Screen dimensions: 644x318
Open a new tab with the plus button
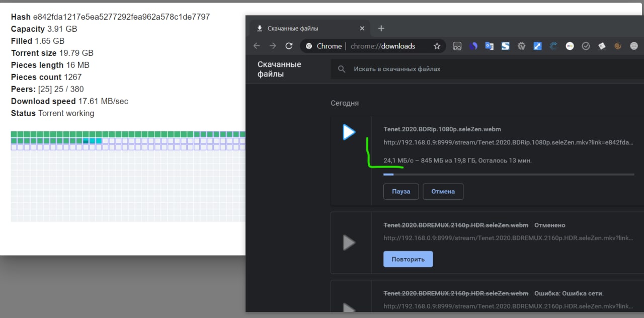pos(381,28)
